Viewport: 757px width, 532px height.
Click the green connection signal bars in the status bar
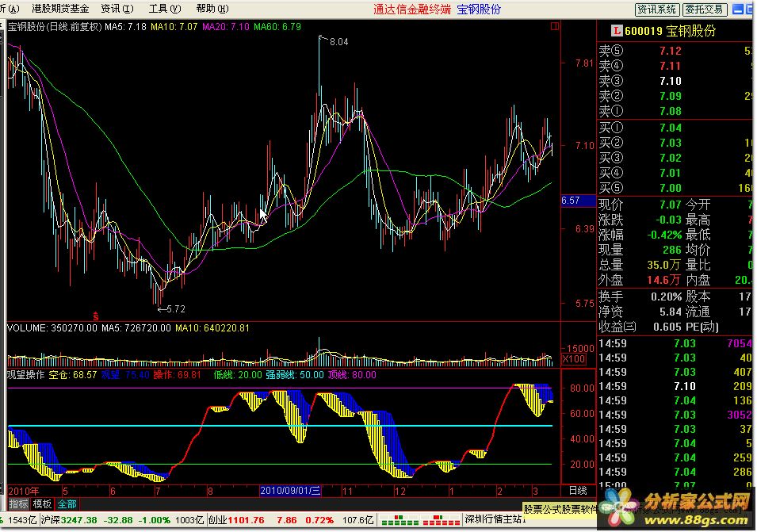tap(400, 520)
